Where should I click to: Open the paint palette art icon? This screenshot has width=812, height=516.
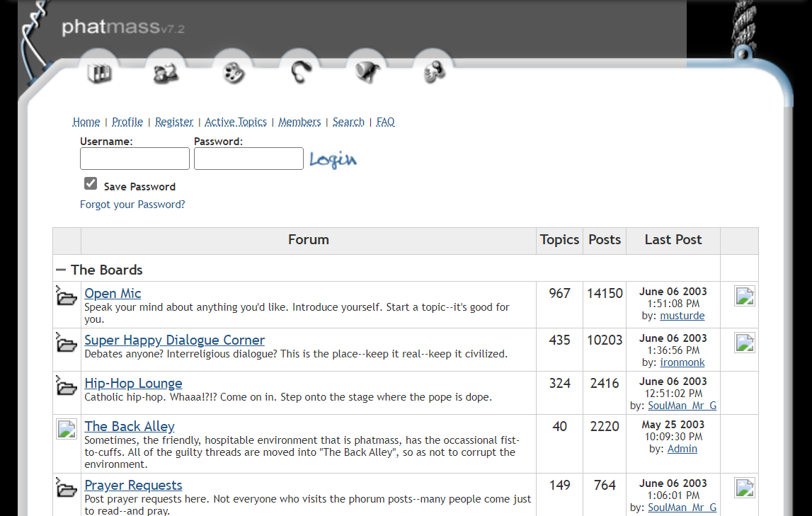pyautogui.click(x=233, y=73)
